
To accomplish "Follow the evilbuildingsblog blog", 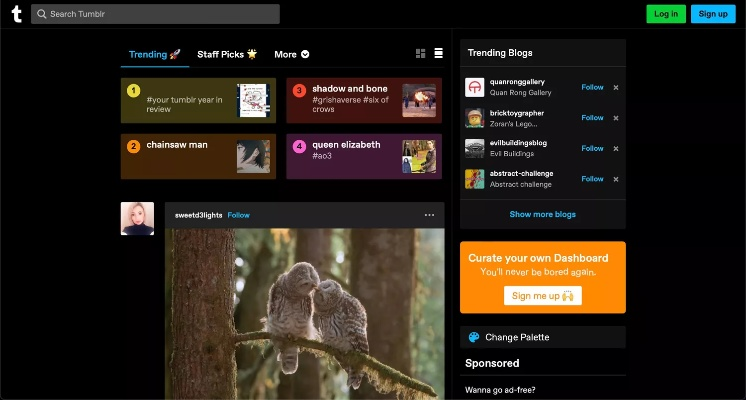I will pyautogui.click(x=592, y=148).
